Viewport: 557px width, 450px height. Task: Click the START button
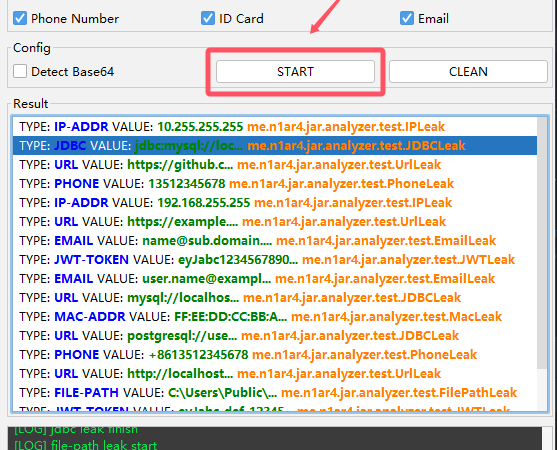[295, 71]
